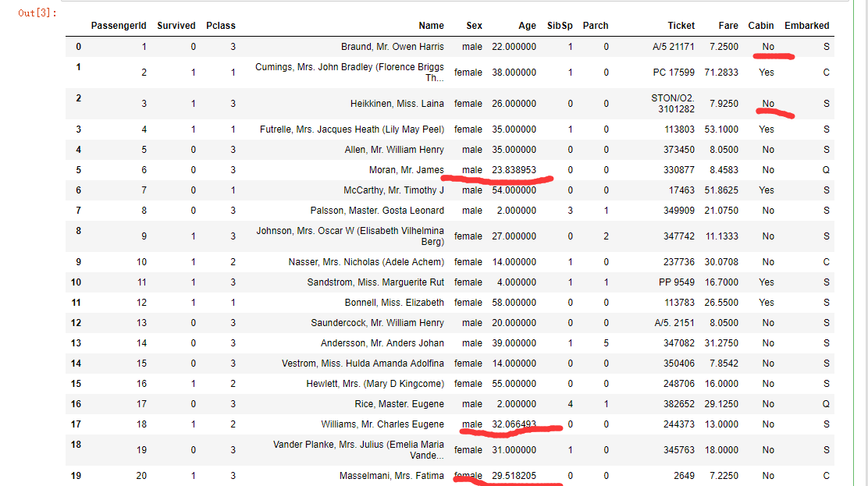Click the Pclass column header
This screenshot has height=486, width=868.
221,26
